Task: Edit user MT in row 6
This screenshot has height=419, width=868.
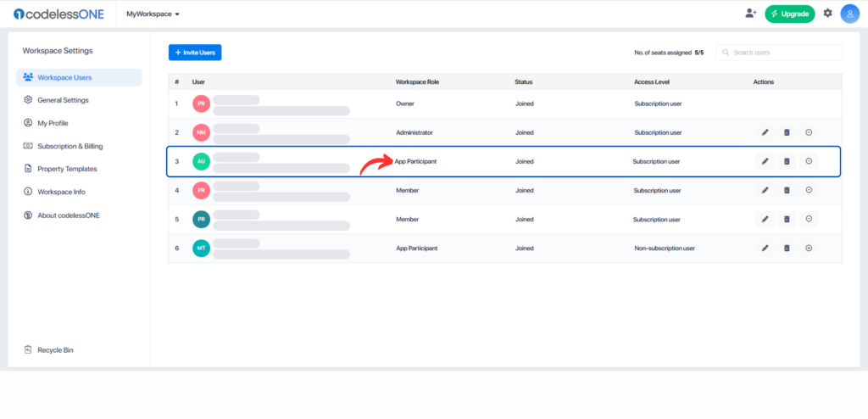Action: [x=765, y=248]
